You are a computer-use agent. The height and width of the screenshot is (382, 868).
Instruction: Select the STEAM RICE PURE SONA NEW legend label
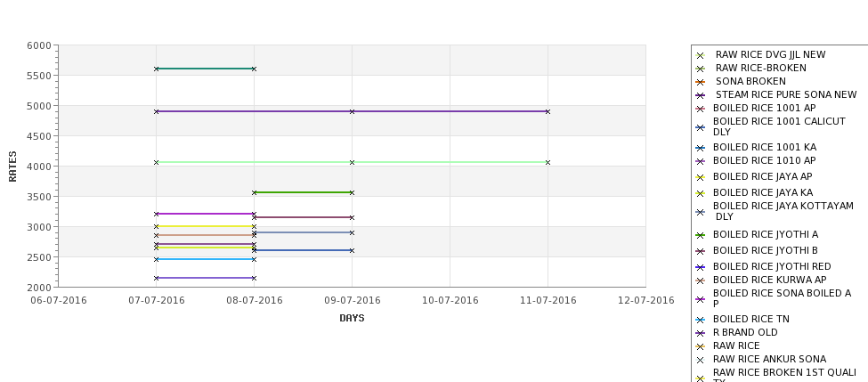coord(786,94)
